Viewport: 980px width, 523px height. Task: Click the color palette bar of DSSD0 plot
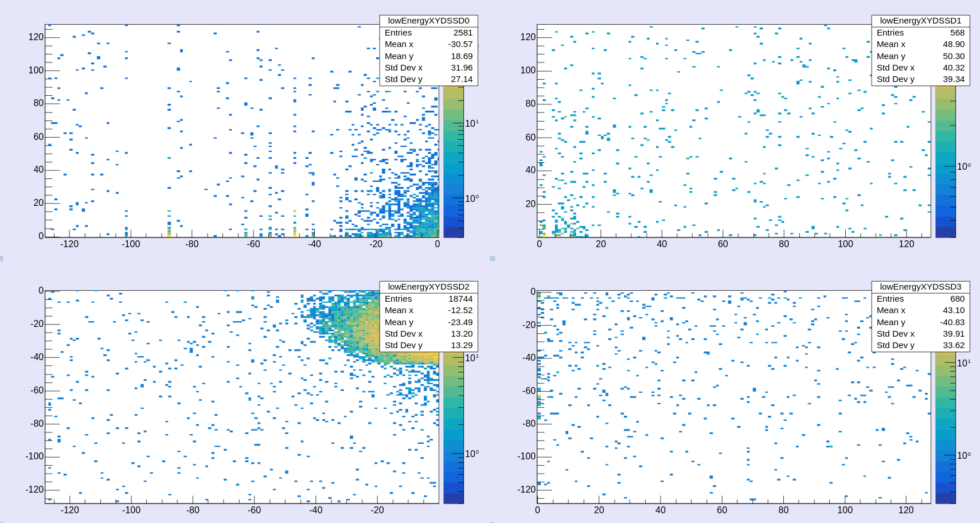pyautogui.click(x=453, y=162)
